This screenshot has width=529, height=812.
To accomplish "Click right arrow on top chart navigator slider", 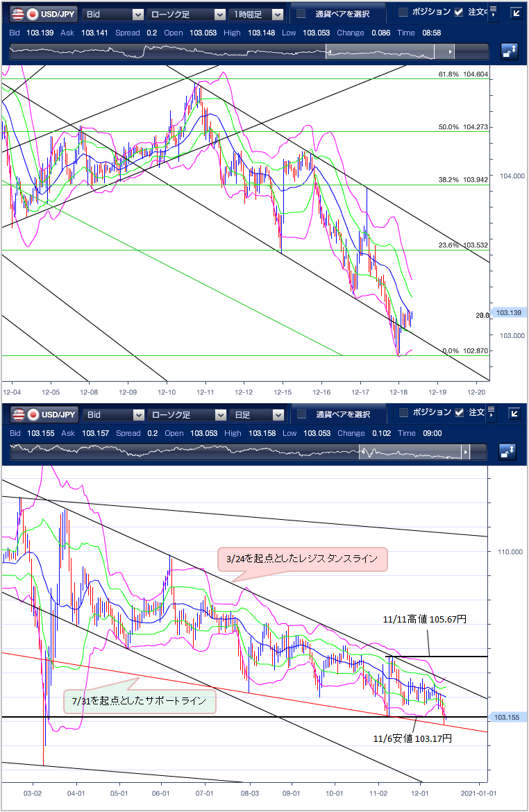I will (x=451, y=52).
